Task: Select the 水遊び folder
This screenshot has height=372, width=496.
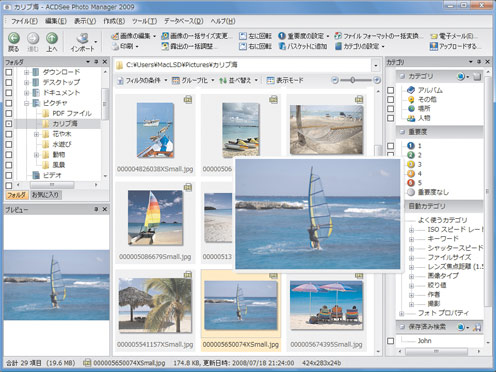Action: pos(62,144)
